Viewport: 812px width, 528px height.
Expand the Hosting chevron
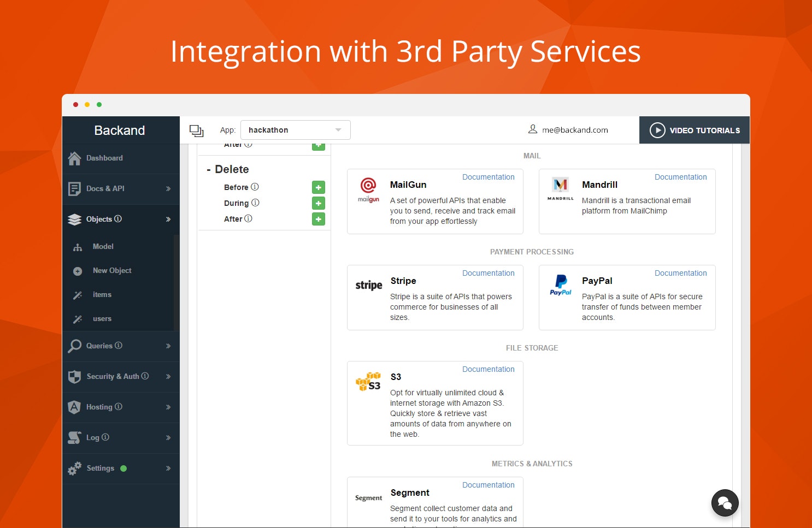[168, 407]
